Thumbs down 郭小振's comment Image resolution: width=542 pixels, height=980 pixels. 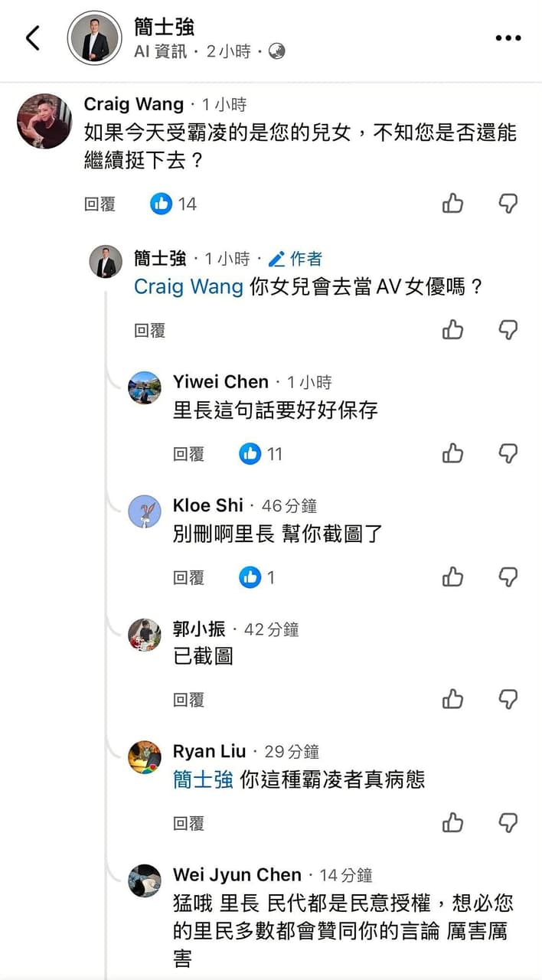pyautogui.click(x=508, y=699)
